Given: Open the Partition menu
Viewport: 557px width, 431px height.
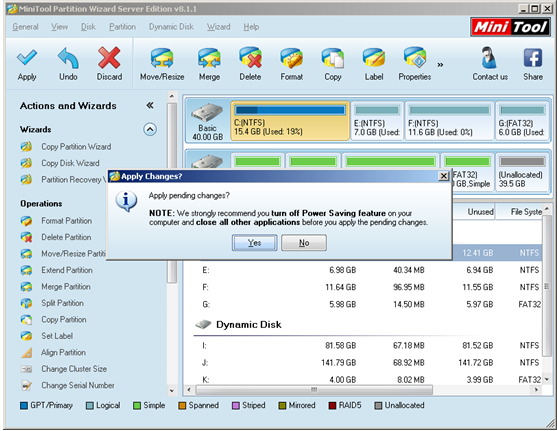Looking at the screenshot, I should 122,27.
